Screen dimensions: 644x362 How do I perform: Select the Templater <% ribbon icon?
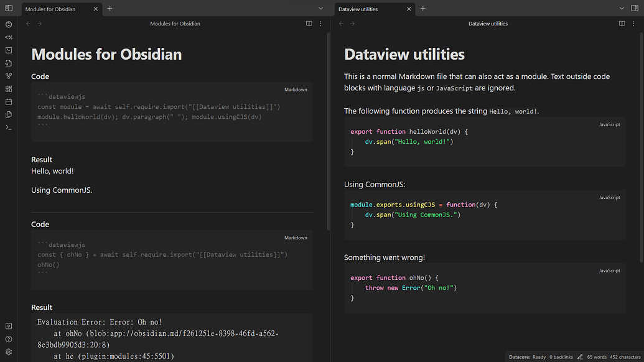[8, 37]
